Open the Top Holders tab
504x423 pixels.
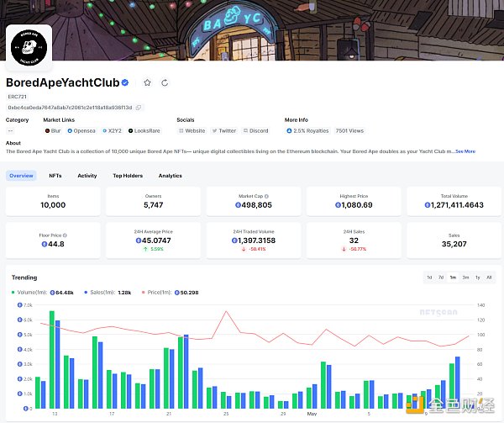click(128, 176)
